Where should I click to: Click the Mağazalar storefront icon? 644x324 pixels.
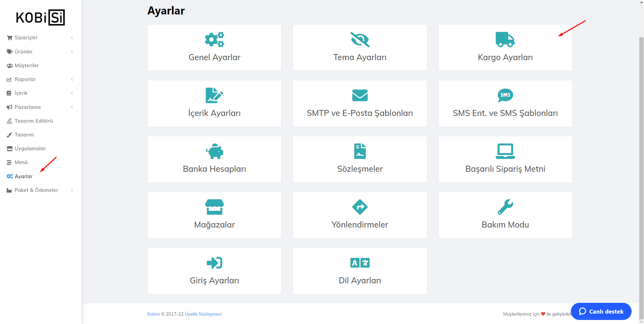pos(214,207)
